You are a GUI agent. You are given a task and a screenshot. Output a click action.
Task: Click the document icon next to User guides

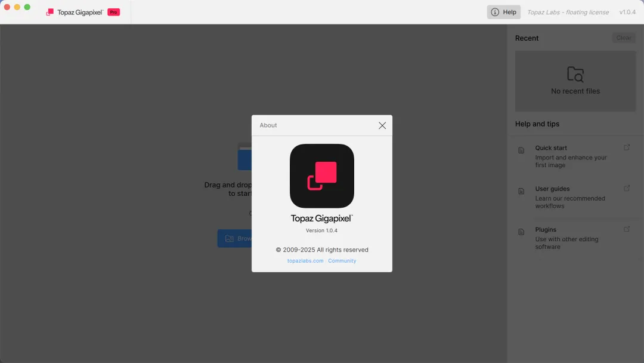[x=521, y=191]
